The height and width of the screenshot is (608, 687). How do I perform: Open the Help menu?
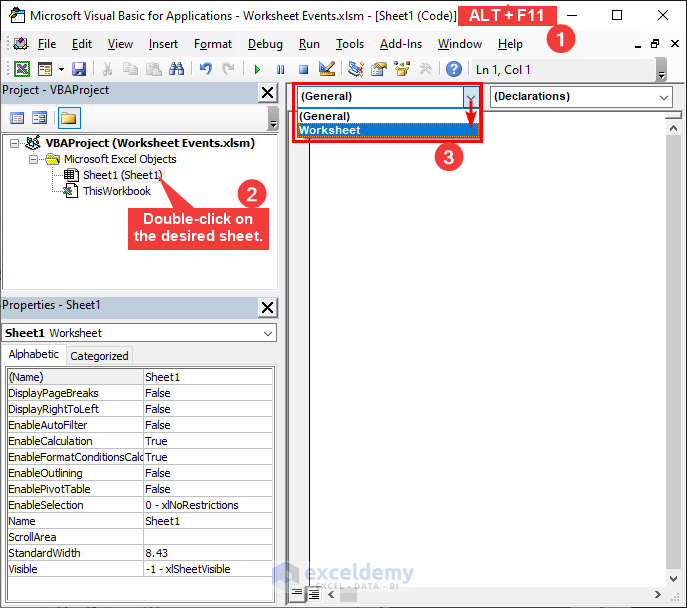(510, 44)
